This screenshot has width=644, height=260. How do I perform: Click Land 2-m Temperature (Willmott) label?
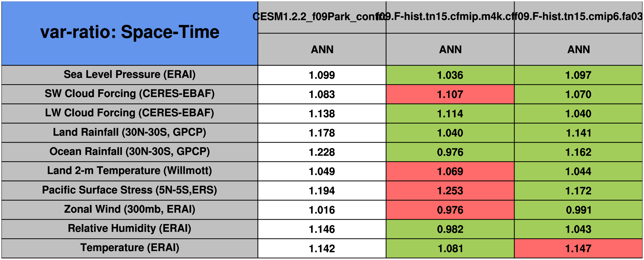click(x=130, y=171)
